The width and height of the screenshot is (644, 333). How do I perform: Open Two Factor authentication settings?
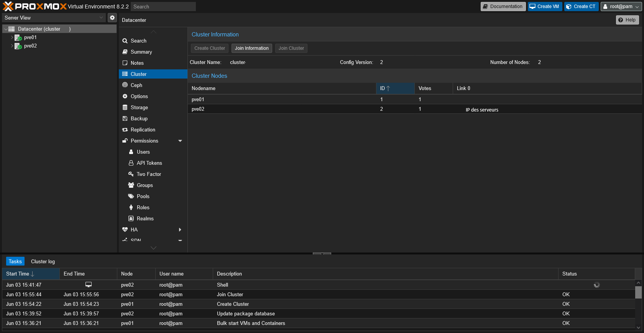tap(149, 174)
